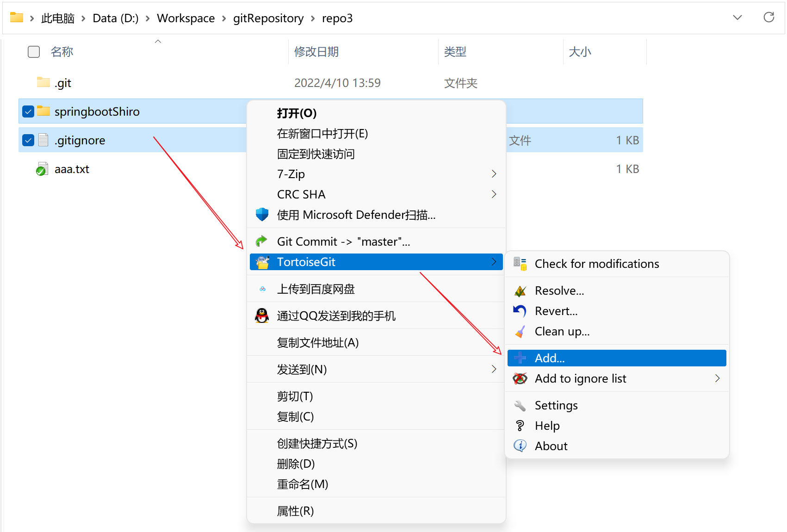Image resolution: width=787 pixels, height=532 pixels.
Task: Click the Clean up broom icon
Action: (520, 331)
